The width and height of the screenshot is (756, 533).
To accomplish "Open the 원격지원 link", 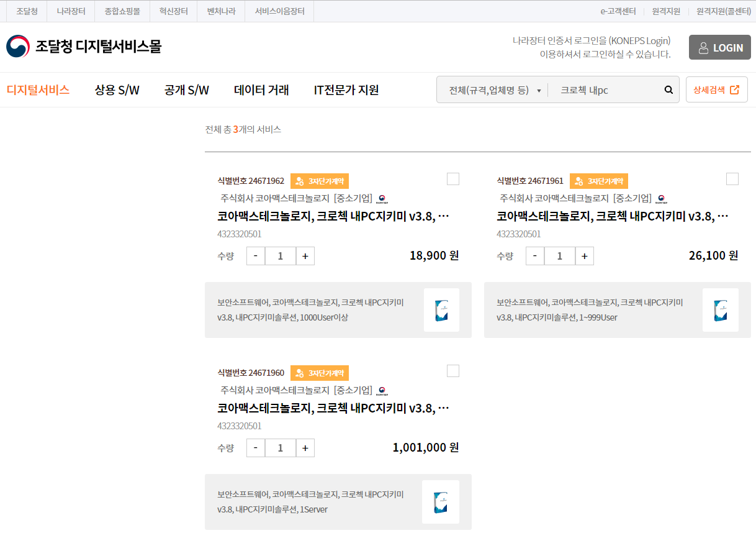I will pyautogui.click(x=666, y=11).
